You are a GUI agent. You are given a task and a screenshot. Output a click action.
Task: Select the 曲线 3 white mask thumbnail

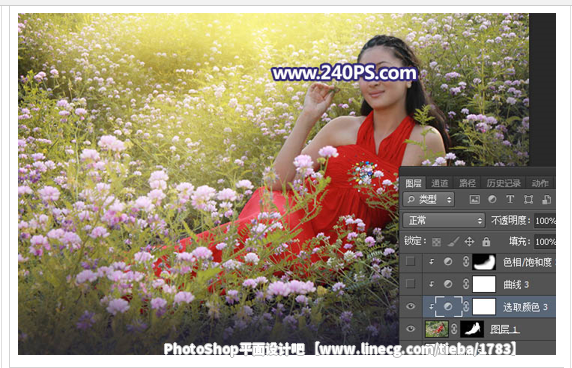[484, 284]
